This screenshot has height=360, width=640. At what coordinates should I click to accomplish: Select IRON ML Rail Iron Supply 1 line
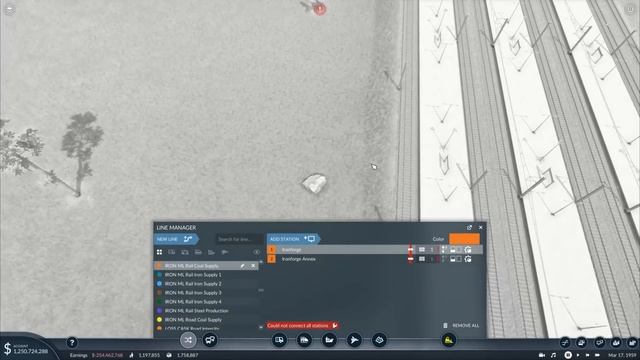(x=206, y=275)
